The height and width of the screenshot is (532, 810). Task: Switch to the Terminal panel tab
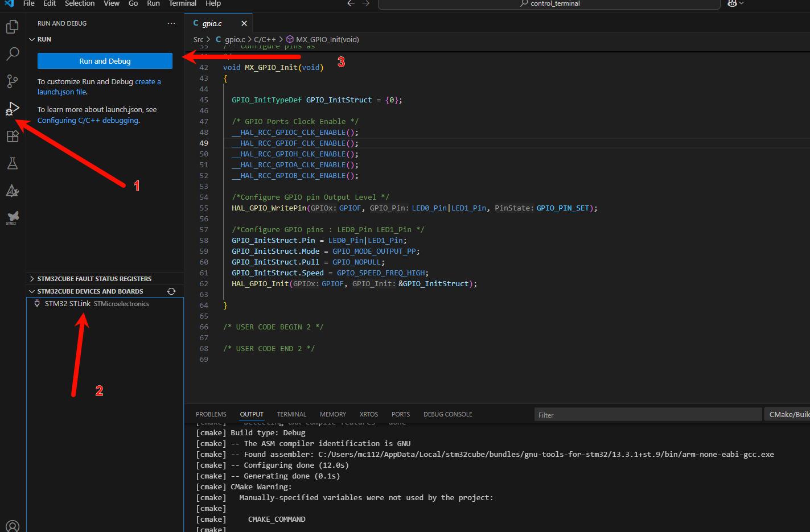[x=291, y=414]
